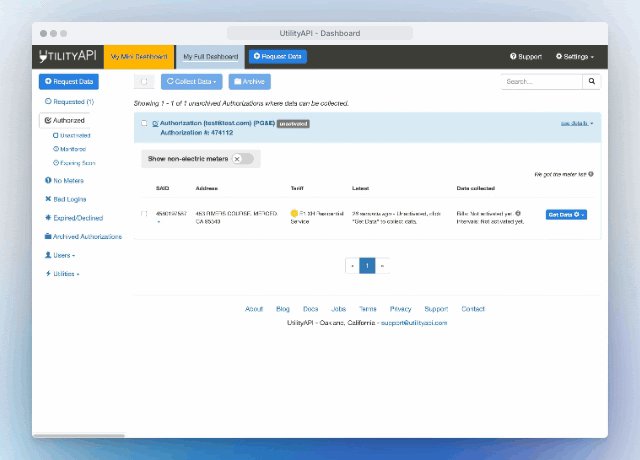Click the Latest column header
Screen dimensions: 640x460
pyautogui.click(x=360, y=188)
